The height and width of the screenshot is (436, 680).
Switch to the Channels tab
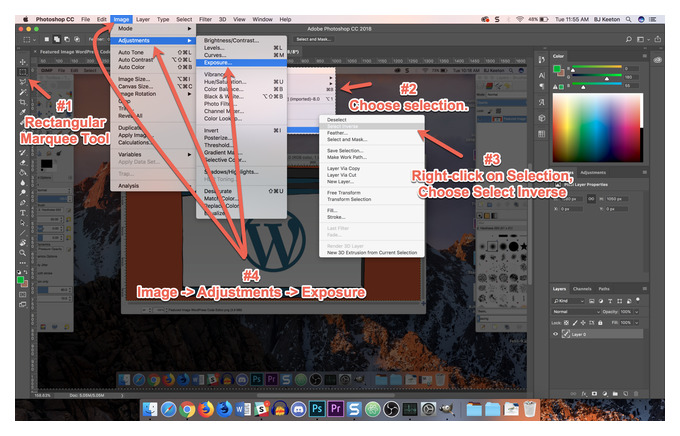pos(582,289)
